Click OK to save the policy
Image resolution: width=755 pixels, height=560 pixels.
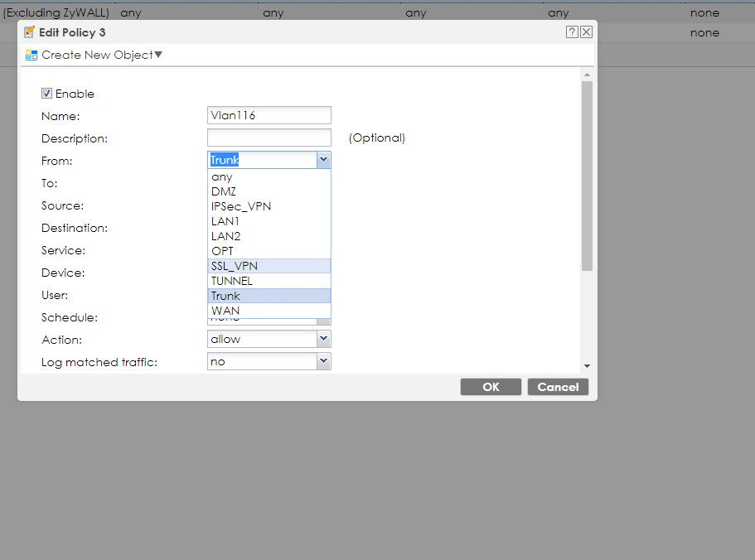491,387
